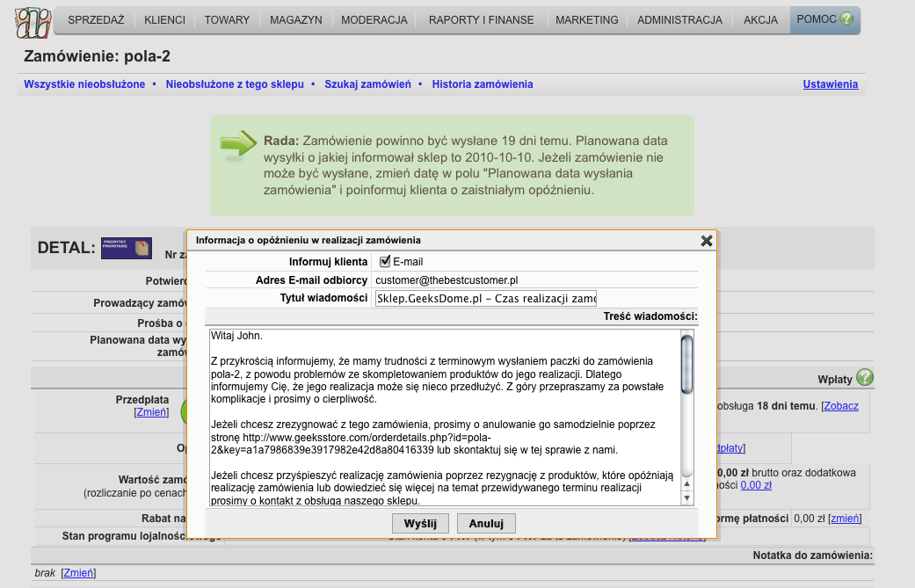
Task: Open the RAPORTY I FINANSE menu
Action: (x=482, y=20)
